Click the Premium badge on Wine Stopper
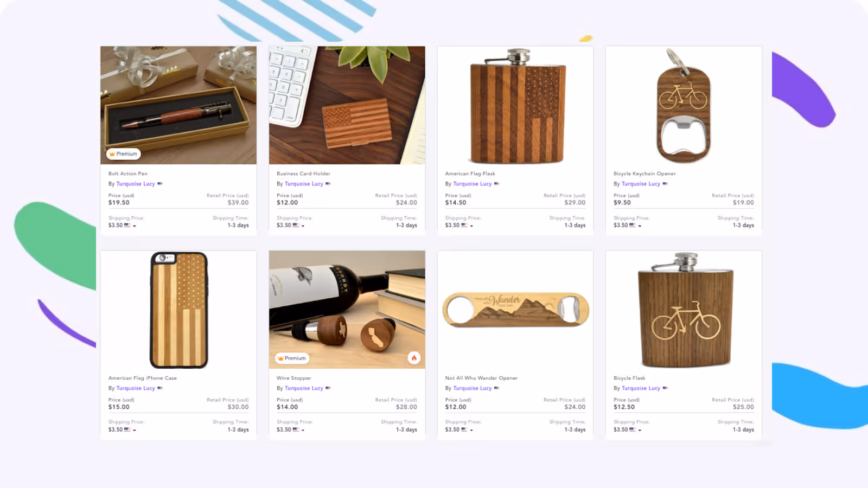868x488 pixels. (292, 358)
